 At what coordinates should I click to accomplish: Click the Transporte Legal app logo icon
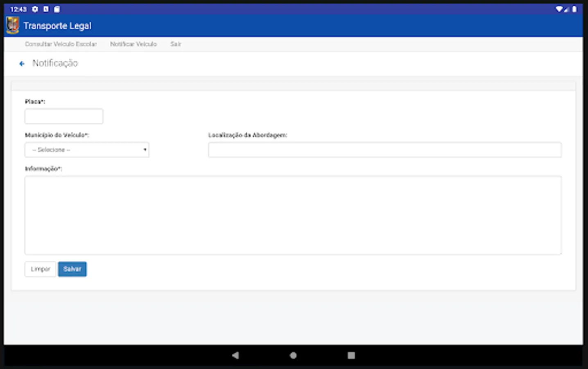(13, 25)
